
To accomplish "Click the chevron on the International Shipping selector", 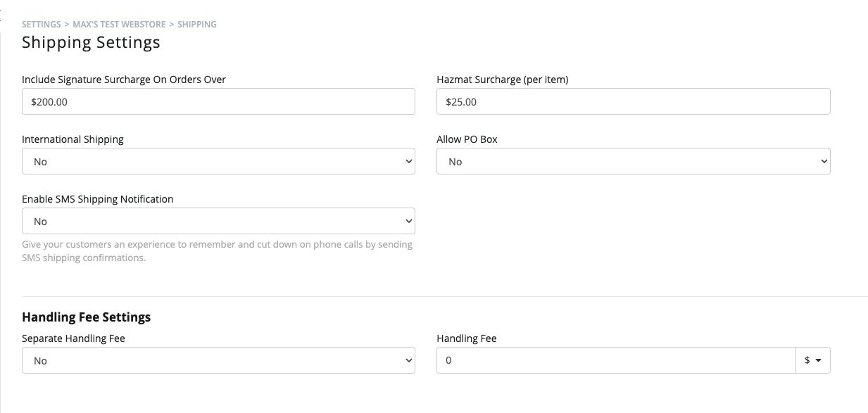I will [410, 161].
